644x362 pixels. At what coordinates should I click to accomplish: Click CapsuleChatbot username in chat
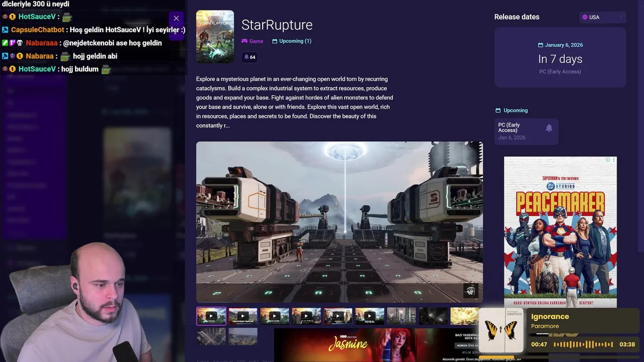(x=38, y=30)
